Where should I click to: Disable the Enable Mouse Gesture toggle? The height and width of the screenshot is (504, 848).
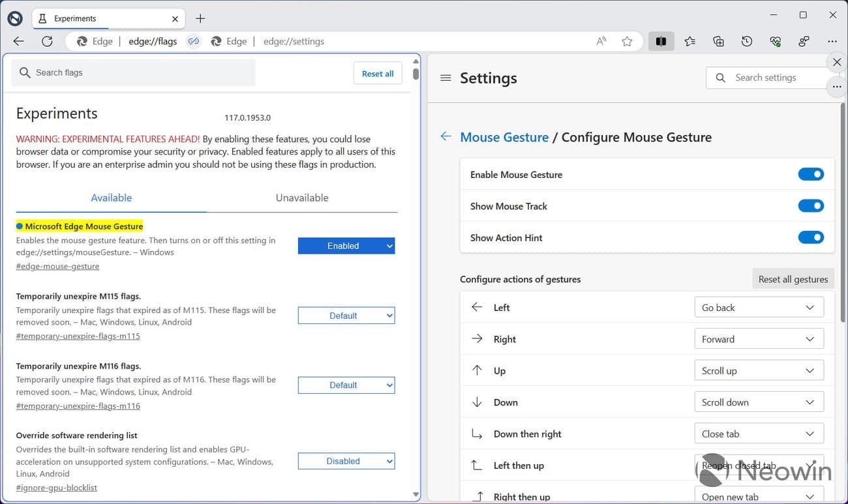(810, 175)
